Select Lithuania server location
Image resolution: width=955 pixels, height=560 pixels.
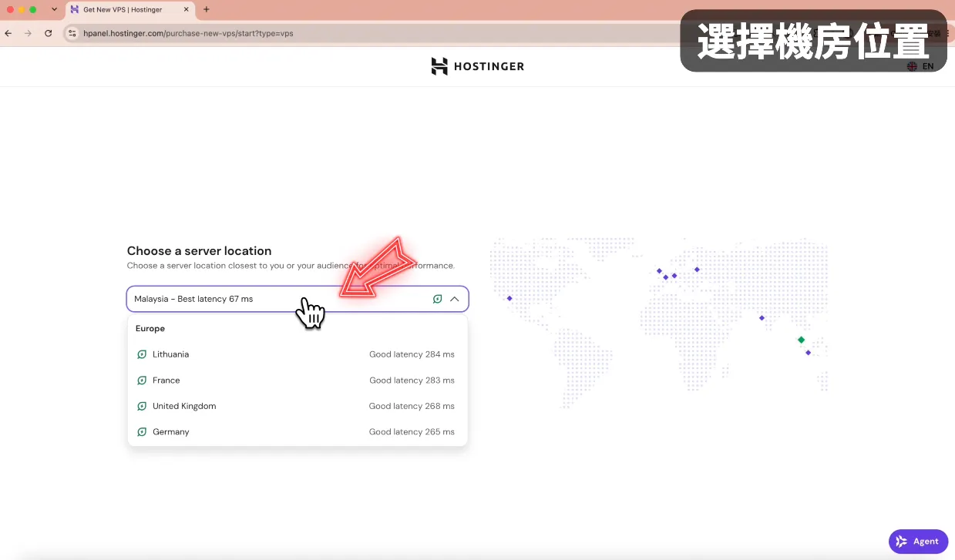click(298, 354)
